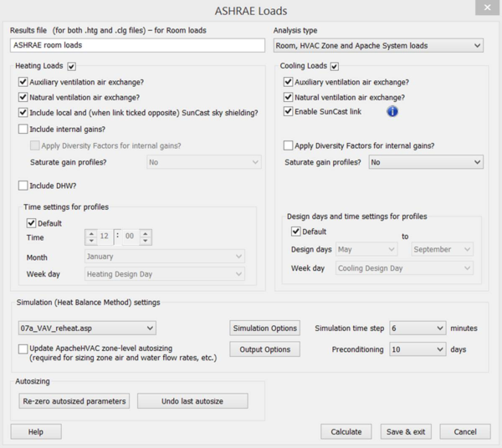
Task: Open Output Options
Action: 264,349
